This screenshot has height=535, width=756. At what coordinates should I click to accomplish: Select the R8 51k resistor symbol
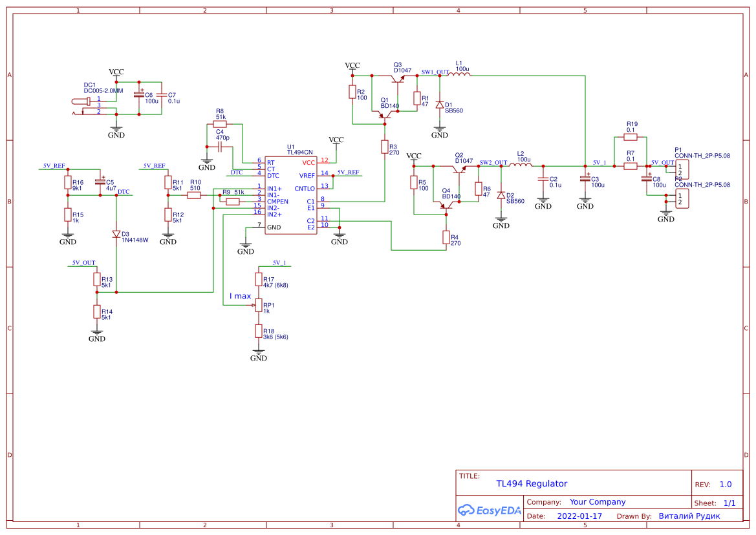(x=220, y=124)
